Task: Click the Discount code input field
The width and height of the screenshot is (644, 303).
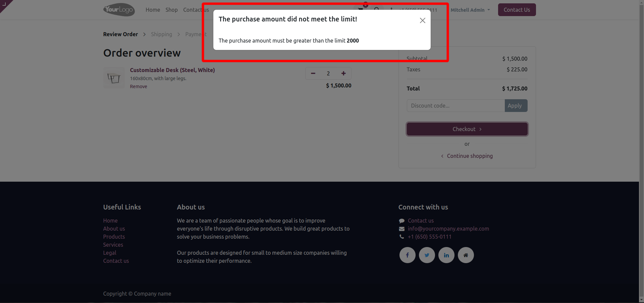Action: 455,106
